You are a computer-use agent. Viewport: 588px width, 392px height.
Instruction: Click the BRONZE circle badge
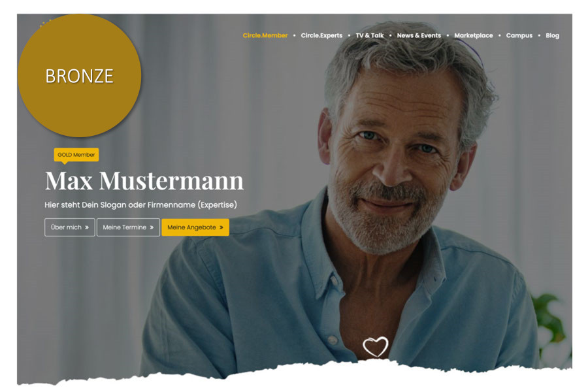point(80,76)
